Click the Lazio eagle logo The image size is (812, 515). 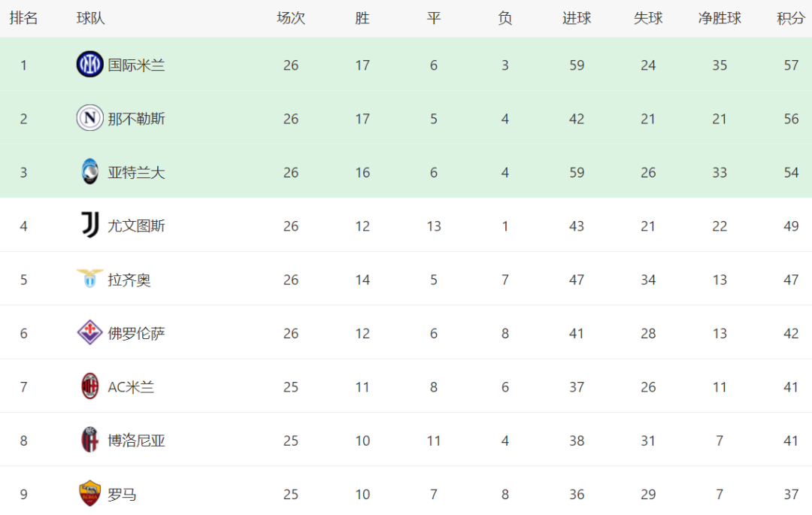[x=89, y=278]
